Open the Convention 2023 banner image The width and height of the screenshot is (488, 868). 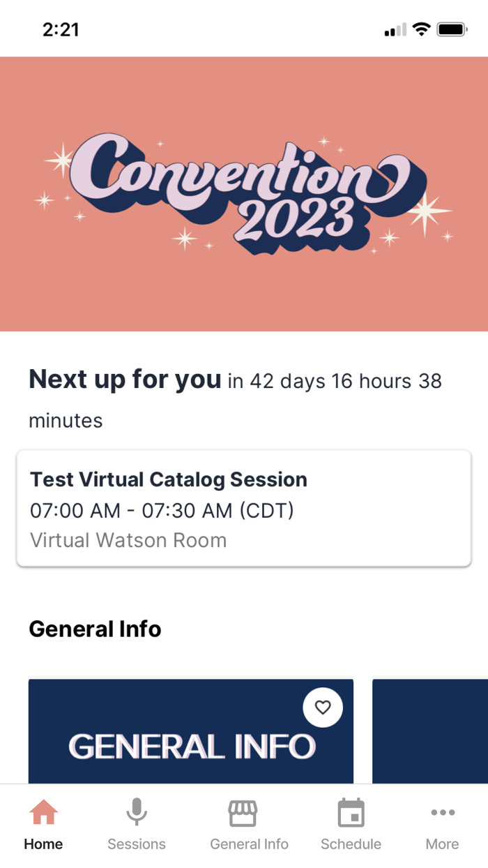[x=244, y=193]
